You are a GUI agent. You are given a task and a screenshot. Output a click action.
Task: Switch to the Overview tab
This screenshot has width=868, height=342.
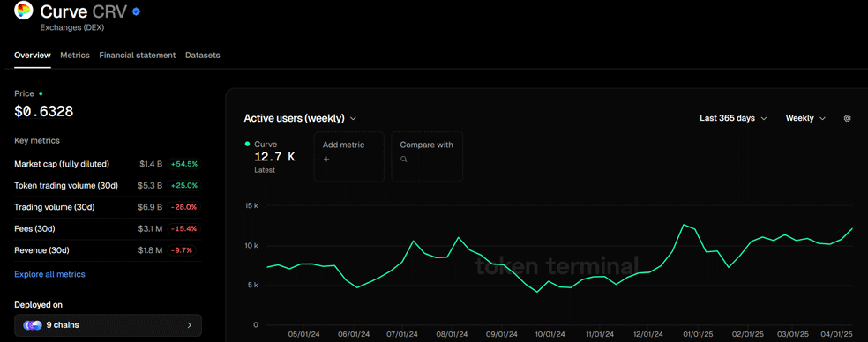pos(32,56)
